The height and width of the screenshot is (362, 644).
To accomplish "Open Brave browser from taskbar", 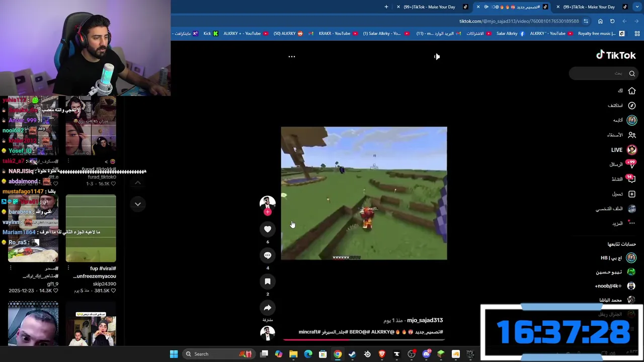I will pyautogui.click(x=382, y=354).
